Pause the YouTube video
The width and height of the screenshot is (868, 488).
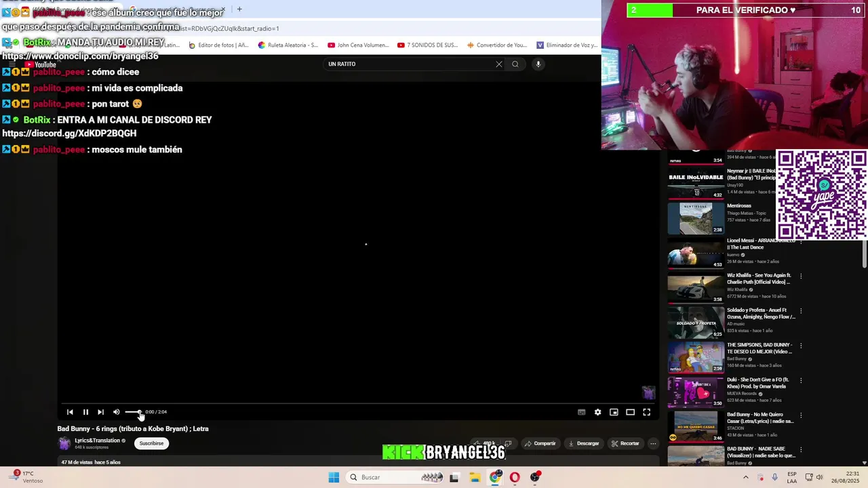pos(85,412)
